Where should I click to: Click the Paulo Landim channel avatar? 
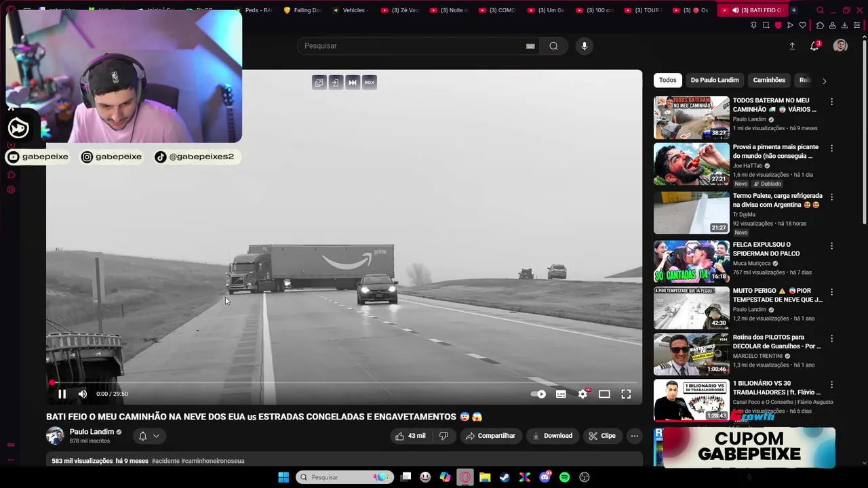55,436
